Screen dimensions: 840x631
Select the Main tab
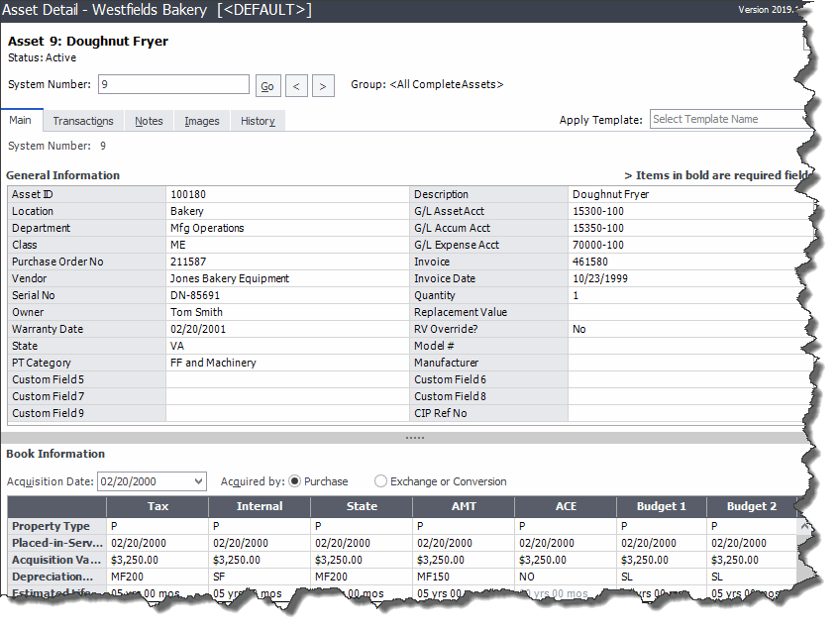21,121
